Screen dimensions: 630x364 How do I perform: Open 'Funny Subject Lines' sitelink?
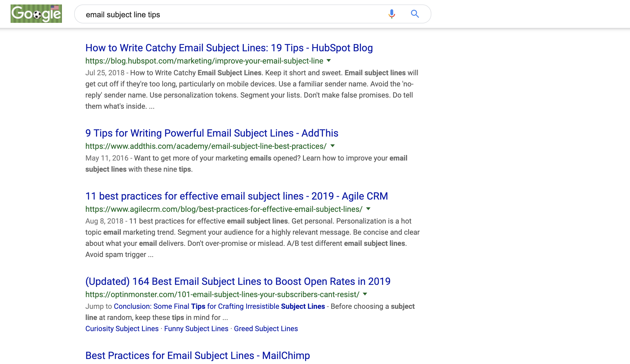[x=196, y=329]
